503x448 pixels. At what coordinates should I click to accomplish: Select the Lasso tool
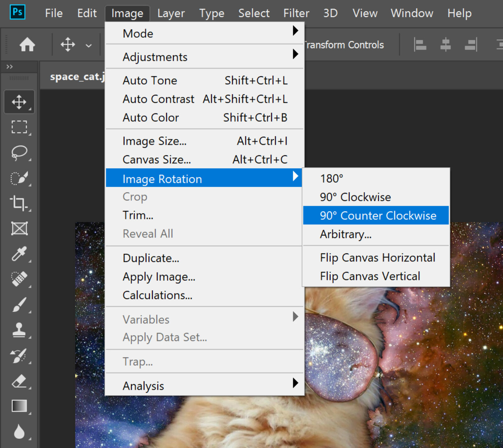coord(19,153)
